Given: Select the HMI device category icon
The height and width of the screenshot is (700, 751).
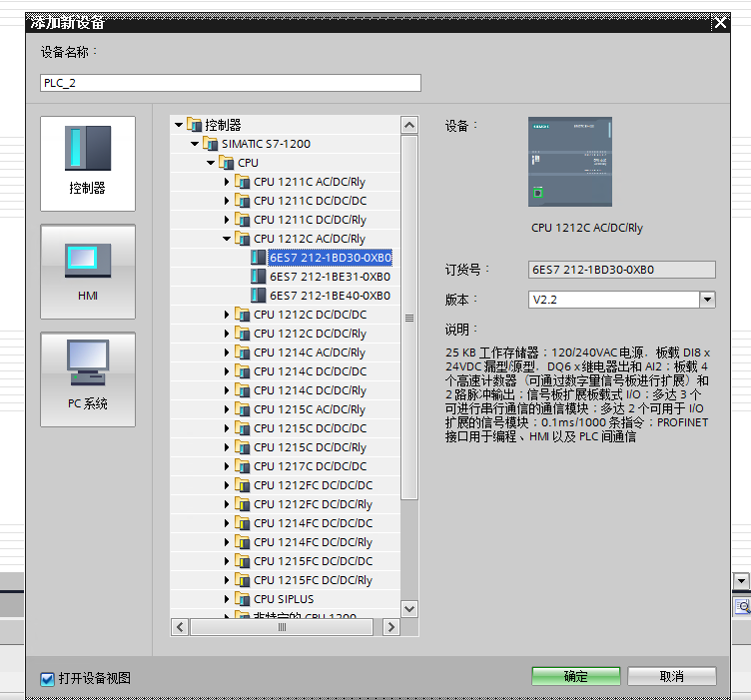Looking at the screenshot, I should [x=88, y=272].
